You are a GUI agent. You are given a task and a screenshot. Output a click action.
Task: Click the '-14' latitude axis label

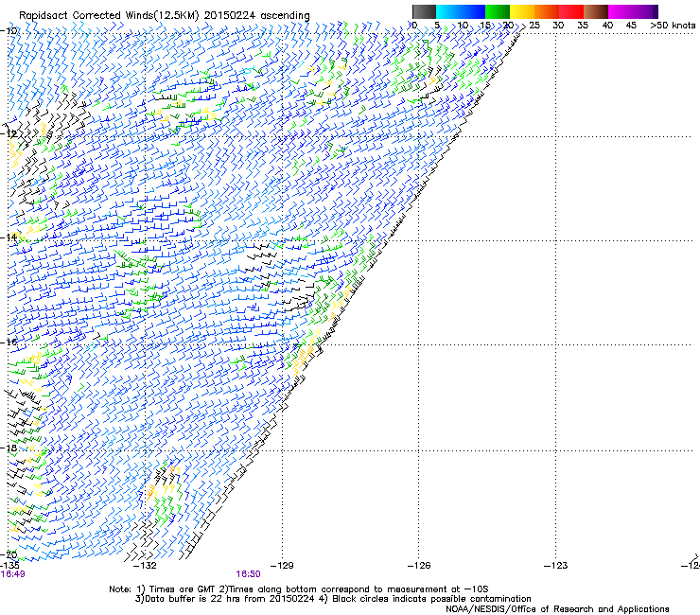pos(9,237)
